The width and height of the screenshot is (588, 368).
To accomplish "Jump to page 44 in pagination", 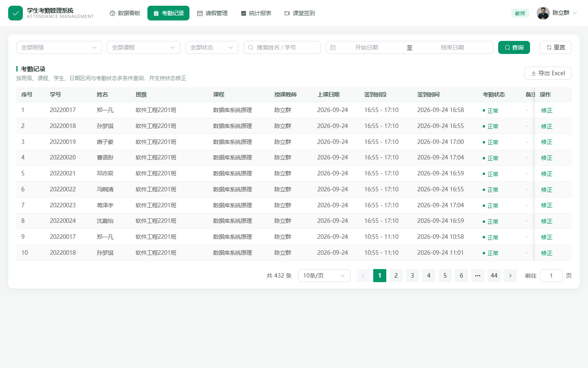I will (x=494, y=276).
